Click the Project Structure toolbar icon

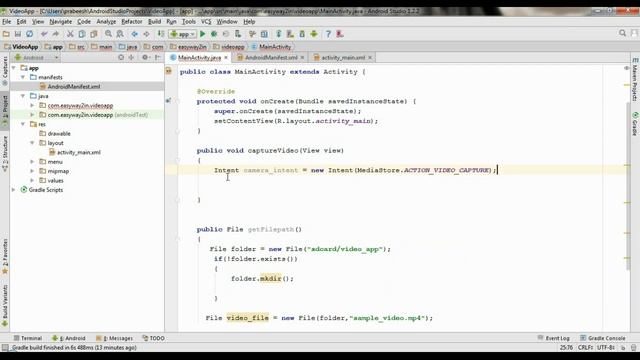264,34
